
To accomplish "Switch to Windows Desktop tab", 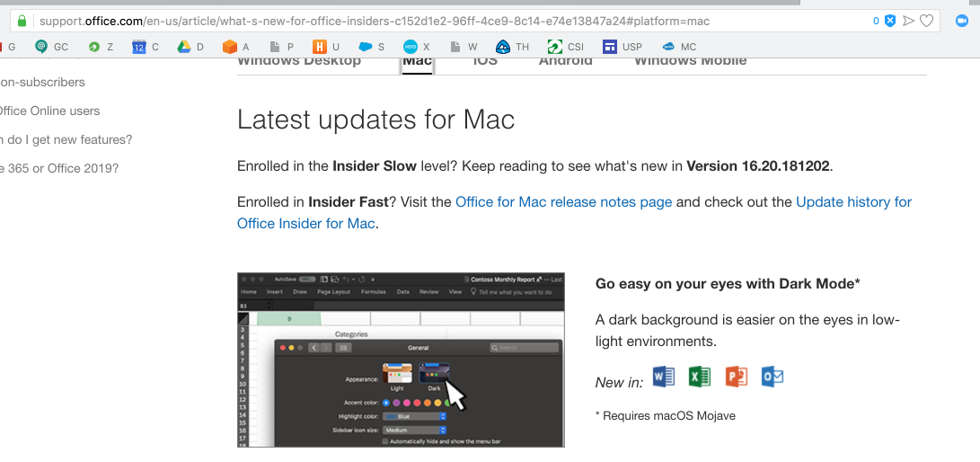I will (299, 63).
